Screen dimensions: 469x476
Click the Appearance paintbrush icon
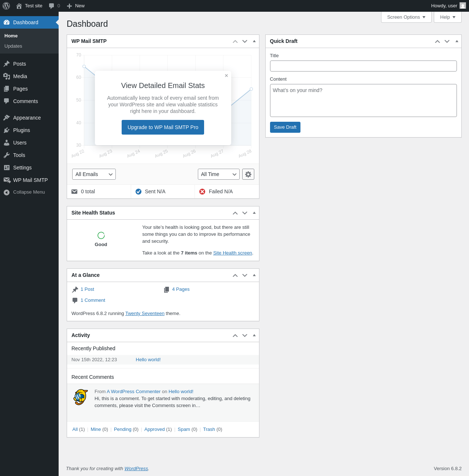click(x=7, y=118)
